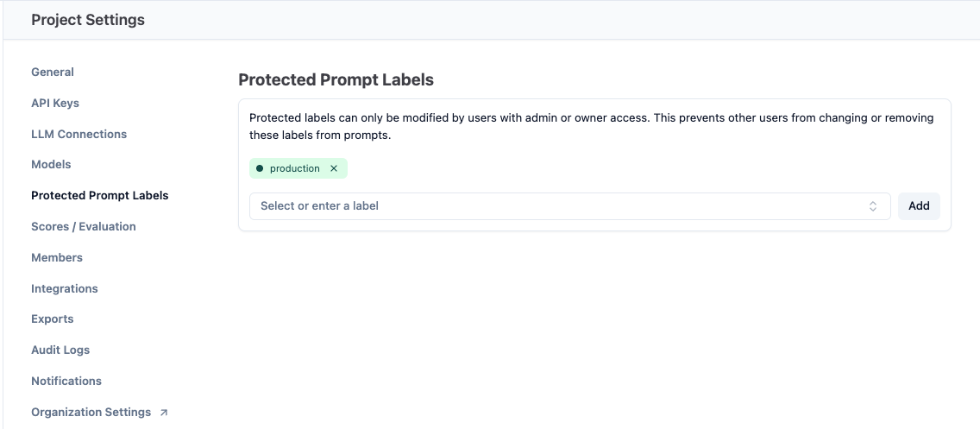Open the Scores / Evaluation section
Image resolution: width=980 pixels, height=429 pixels.
84,227
